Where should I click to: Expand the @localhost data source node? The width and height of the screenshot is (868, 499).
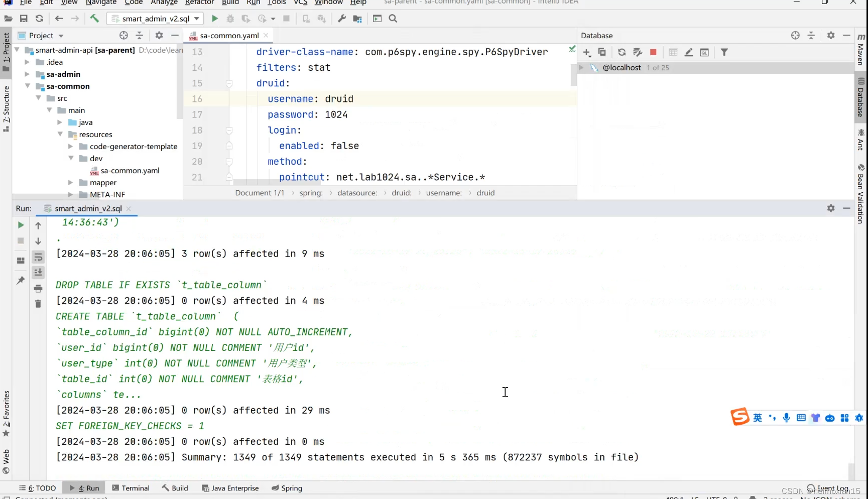tap(581, 67)
